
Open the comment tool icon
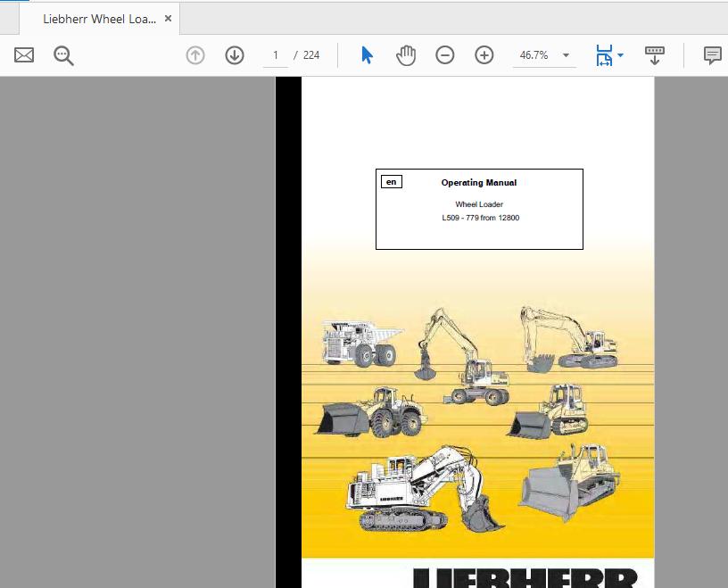point(713,55)
